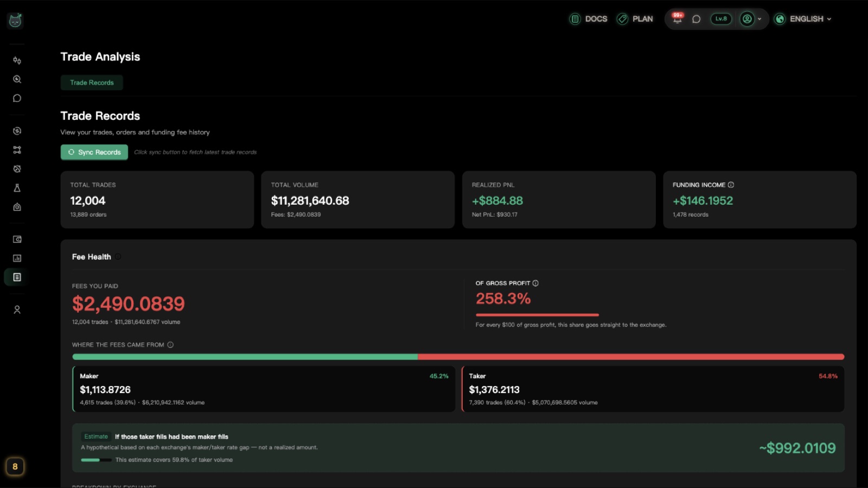Click the Lv.8 level badge
This screenshot has width=868, height=488.
click(721, 19)
